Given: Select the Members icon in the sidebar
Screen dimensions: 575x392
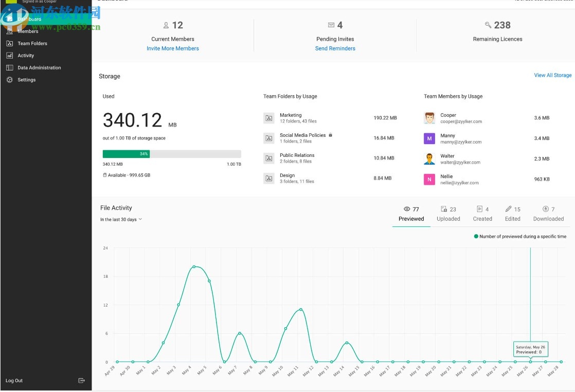Looking at the screenshot, I should [x=9, y=31].
